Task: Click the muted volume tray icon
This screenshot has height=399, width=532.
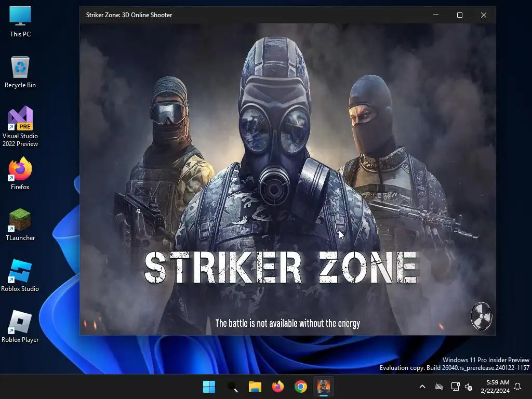Action: coord(469,387)
